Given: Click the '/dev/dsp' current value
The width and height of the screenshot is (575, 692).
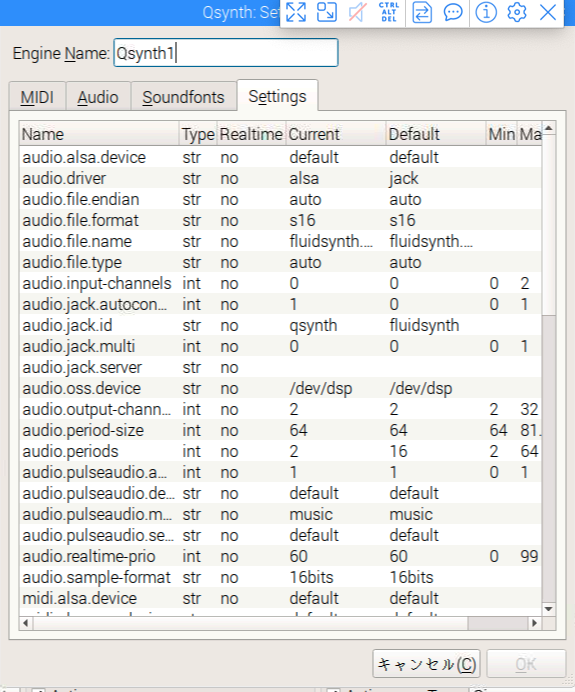Looking at the screenshot, I should click(x=321, y=388).
